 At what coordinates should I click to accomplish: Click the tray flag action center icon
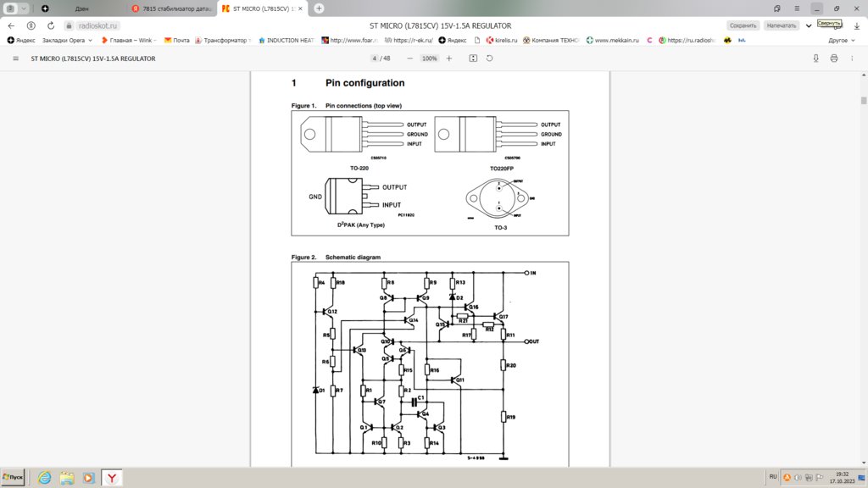click(x=820, y=477)
